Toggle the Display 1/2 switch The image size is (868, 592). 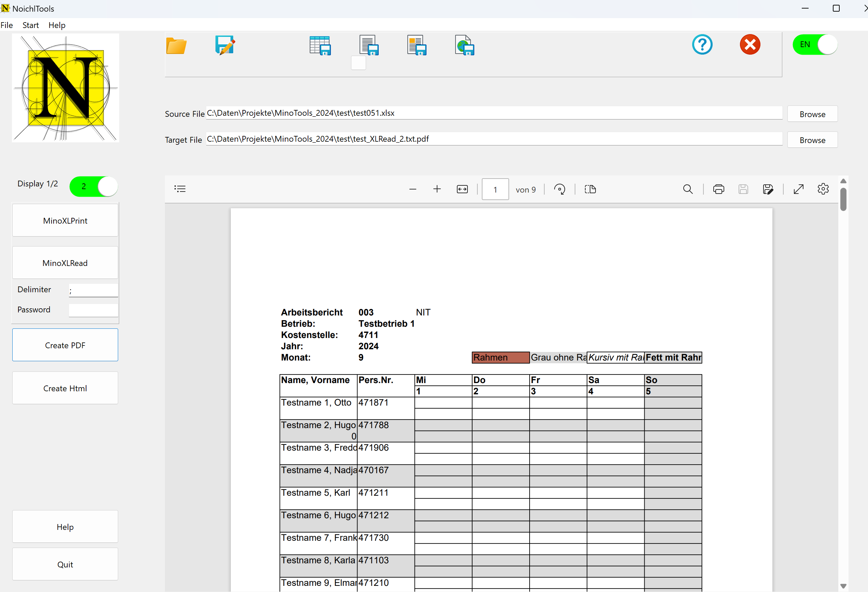click(94, 186)
